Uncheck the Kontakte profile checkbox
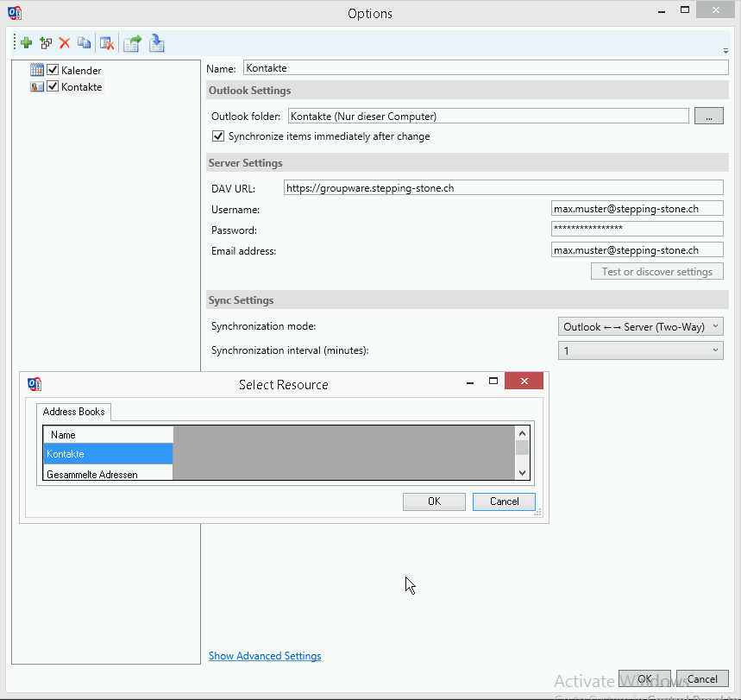 point(53,86)
